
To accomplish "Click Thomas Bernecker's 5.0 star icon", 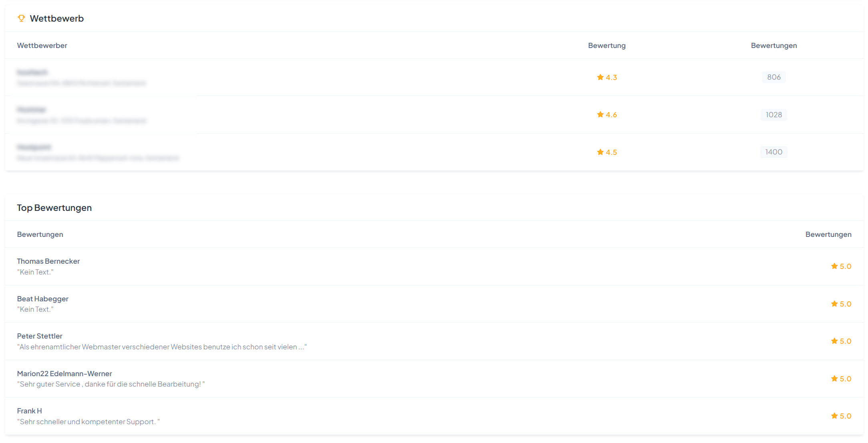I will [x=834, y=266].
